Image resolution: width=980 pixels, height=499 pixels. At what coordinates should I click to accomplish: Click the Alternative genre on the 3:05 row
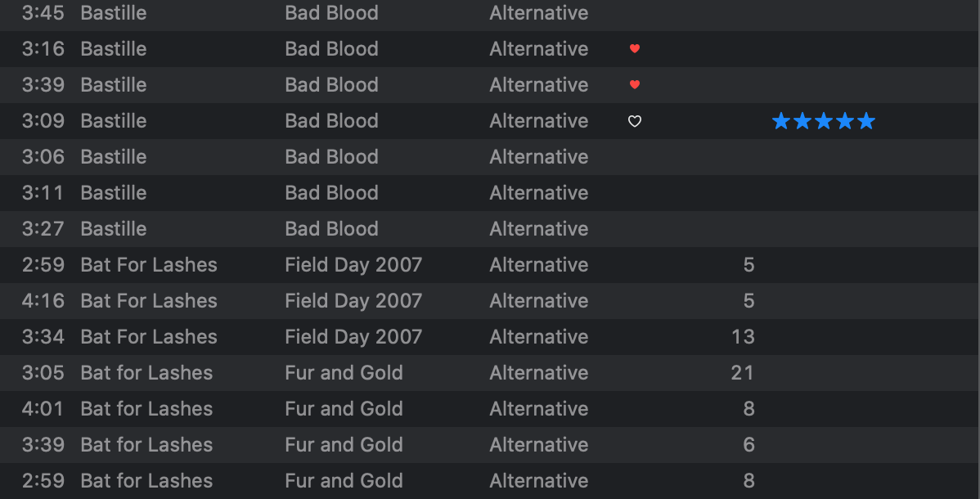(x=539, y=373)
